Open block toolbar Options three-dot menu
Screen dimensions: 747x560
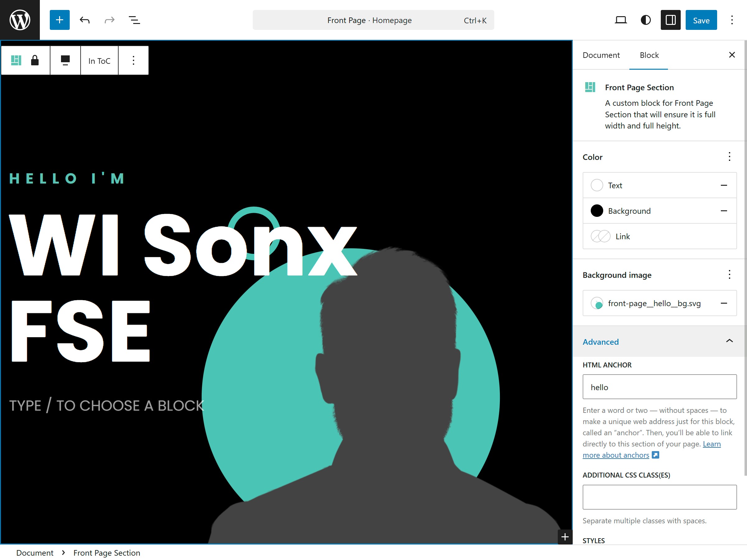(134, 60)
